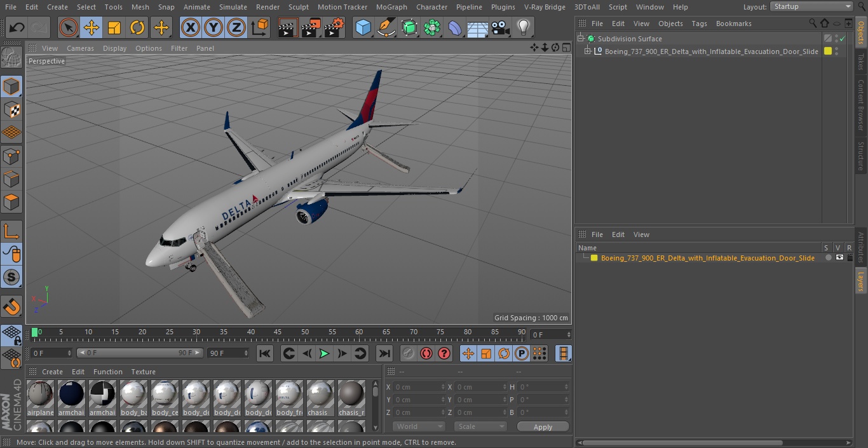Open the Attributes side tab
Screen dimensions: 868x448
[861, 247]
